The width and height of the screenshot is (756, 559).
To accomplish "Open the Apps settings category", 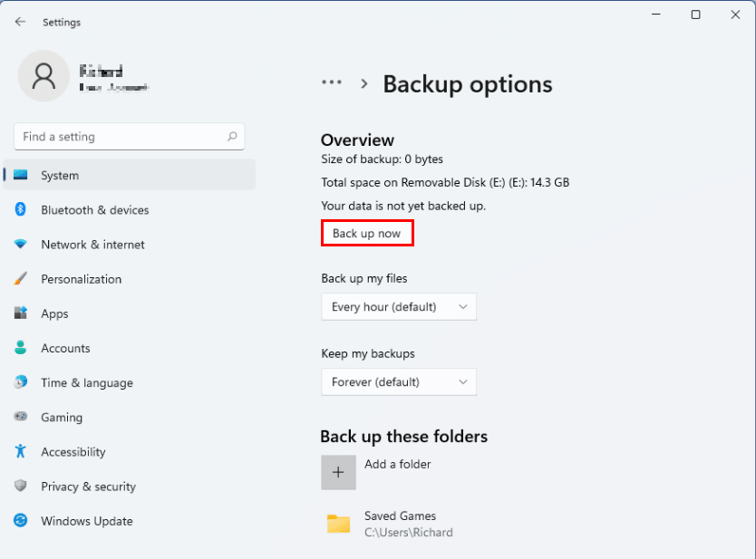I will click(x=54, y=313).
